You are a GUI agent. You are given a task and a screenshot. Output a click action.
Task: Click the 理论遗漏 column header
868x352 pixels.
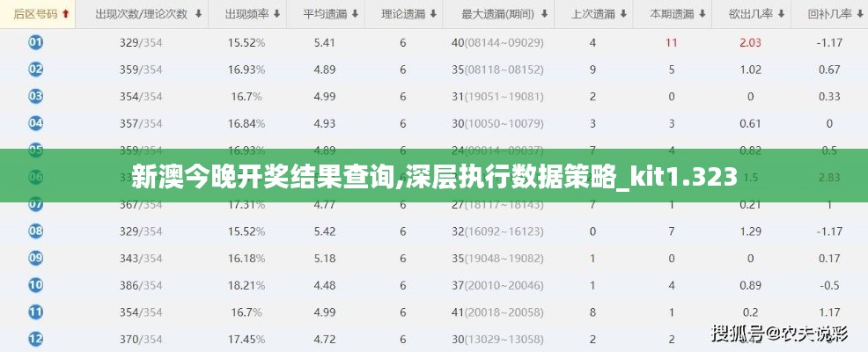click(402, 14)
